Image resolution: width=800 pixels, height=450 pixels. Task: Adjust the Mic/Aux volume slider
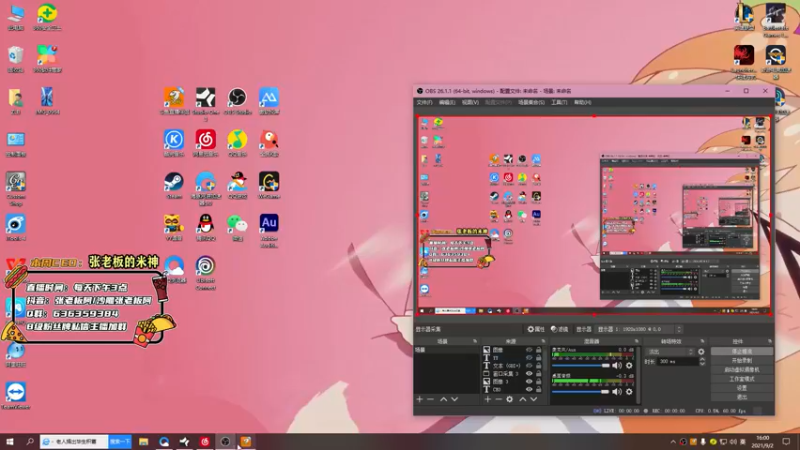pyautogui.click(x=581, y=365)
